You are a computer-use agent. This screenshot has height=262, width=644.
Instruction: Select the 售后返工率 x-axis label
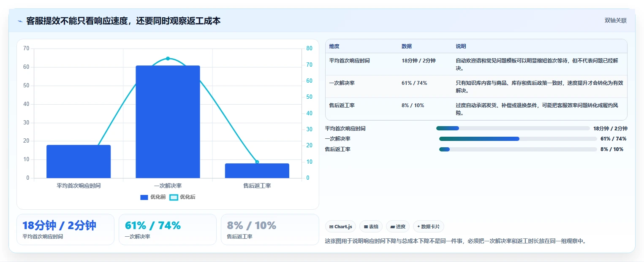tap(257, 186)
